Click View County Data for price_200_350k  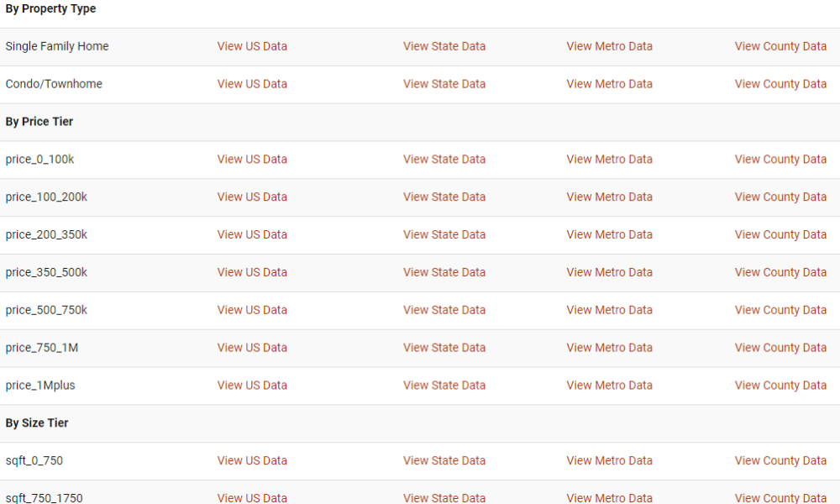pos(780,234)
